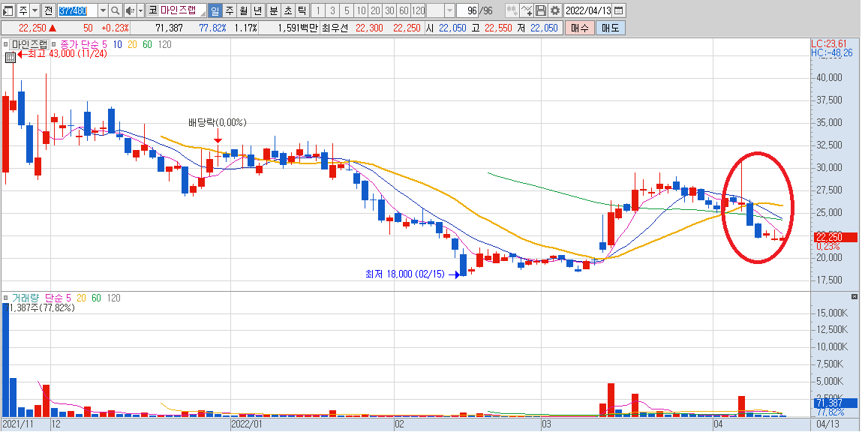Screen dimensions: 868x435
Task: Click the panel layout icon at toolbar start
Action: click(8, 10)
